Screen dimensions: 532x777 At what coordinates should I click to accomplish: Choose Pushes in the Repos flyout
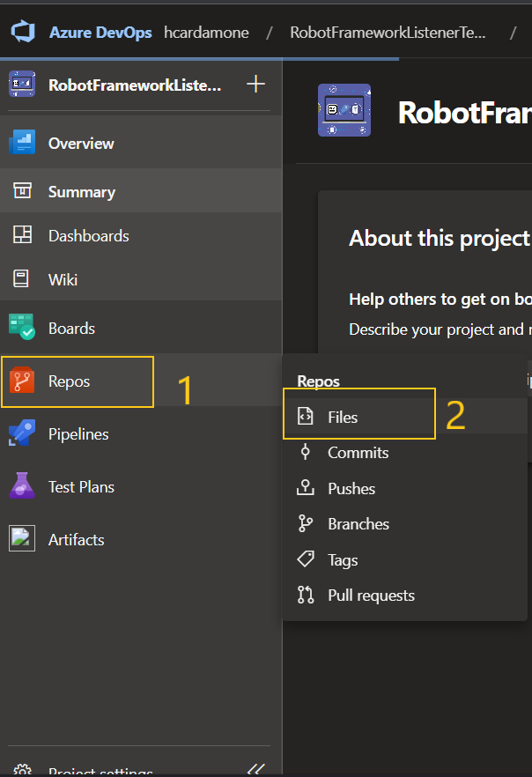[351, 489]
